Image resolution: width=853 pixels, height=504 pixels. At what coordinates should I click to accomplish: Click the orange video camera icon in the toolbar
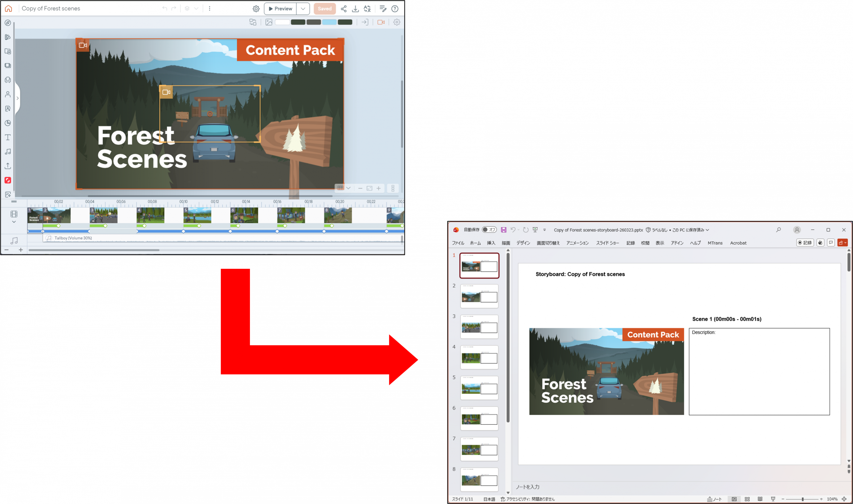381,22
